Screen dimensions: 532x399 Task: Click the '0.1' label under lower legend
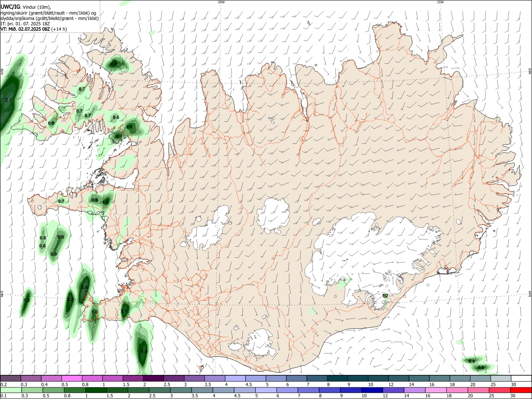(x=3, y=396)
